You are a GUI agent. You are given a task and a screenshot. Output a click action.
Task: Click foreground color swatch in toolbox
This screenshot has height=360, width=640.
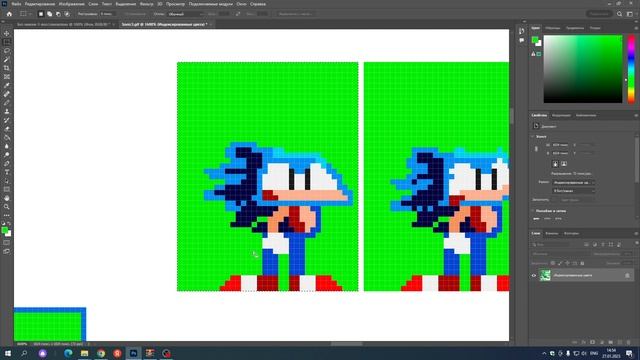4,231
